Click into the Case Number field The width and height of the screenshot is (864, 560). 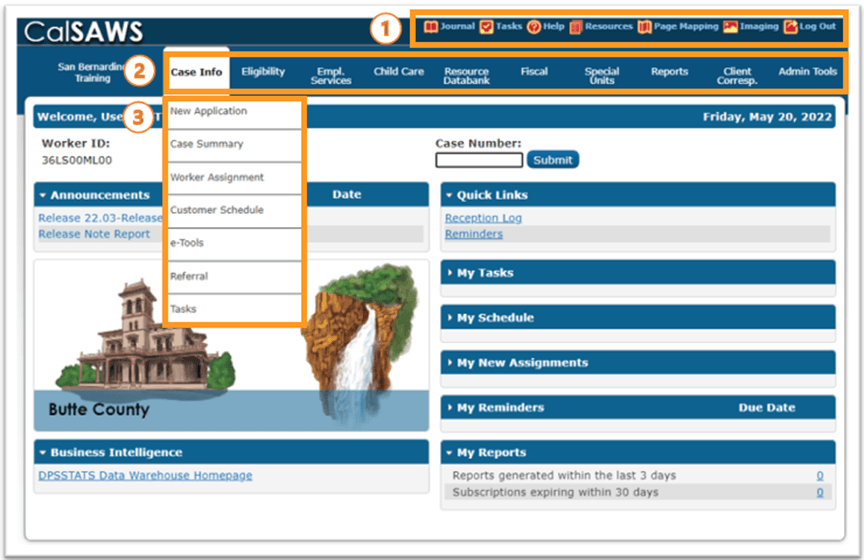(479, 160)
